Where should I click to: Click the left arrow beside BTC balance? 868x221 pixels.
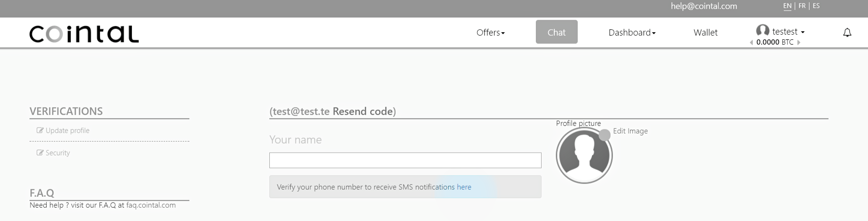[751, 42]
